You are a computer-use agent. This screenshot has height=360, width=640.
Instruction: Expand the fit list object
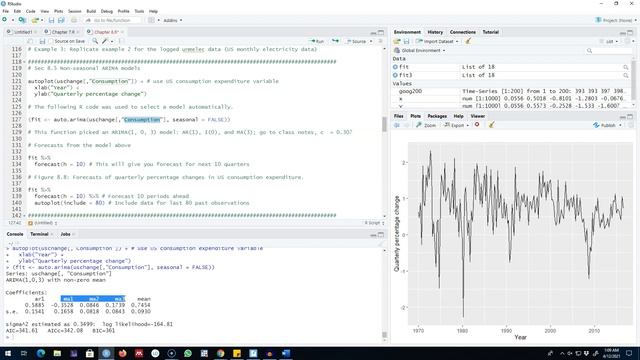[395, 67]
